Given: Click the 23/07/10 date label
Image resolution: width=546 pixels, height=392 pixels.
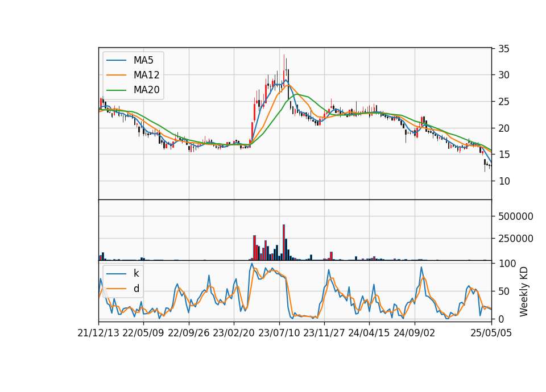Looking at the screenshot, I should click(279, 333).
